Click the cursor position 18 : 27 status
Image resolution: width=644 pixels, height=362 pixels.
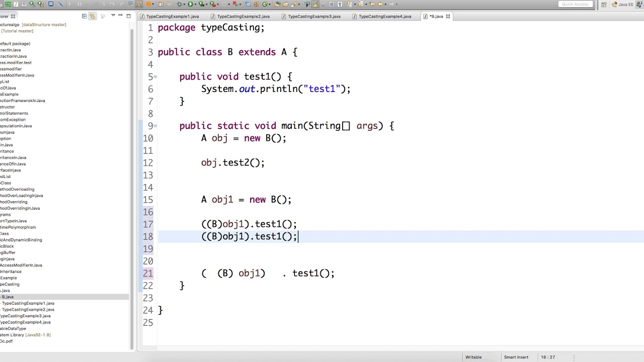[548, 357]
